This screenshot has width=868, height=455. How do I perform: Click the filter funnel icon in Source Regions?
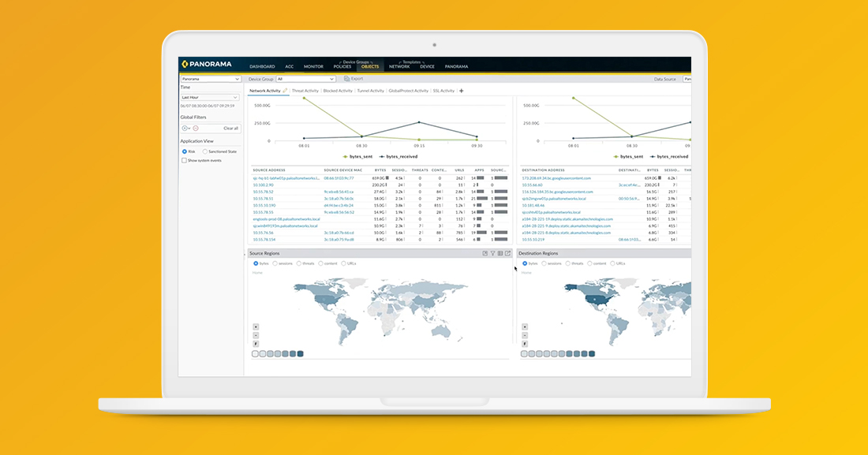(492, 253)
